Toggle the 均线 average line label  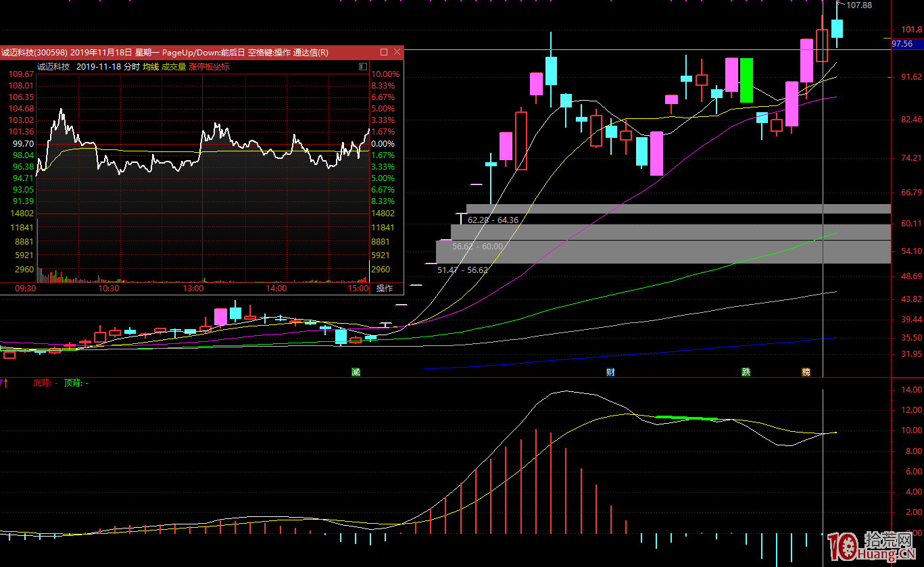click(150, 67)
